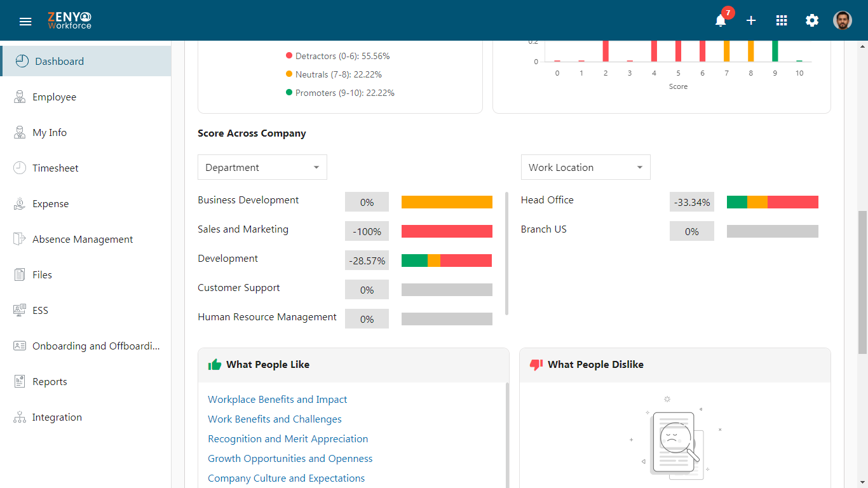Open Onboarding and Offboarding menu item

(86, 346)
